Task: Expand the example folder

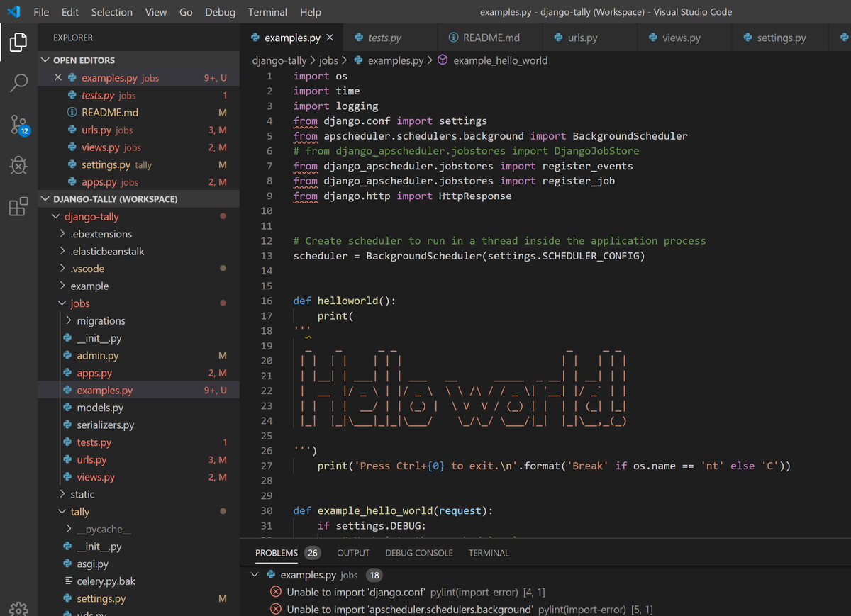Action: coord(63,286)
